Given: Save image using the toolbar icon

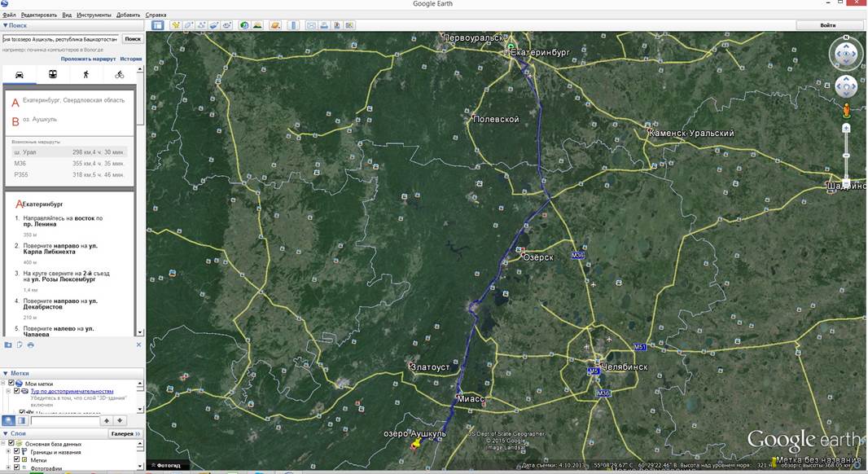Looking at the screenshot, I should coord(336,25).
